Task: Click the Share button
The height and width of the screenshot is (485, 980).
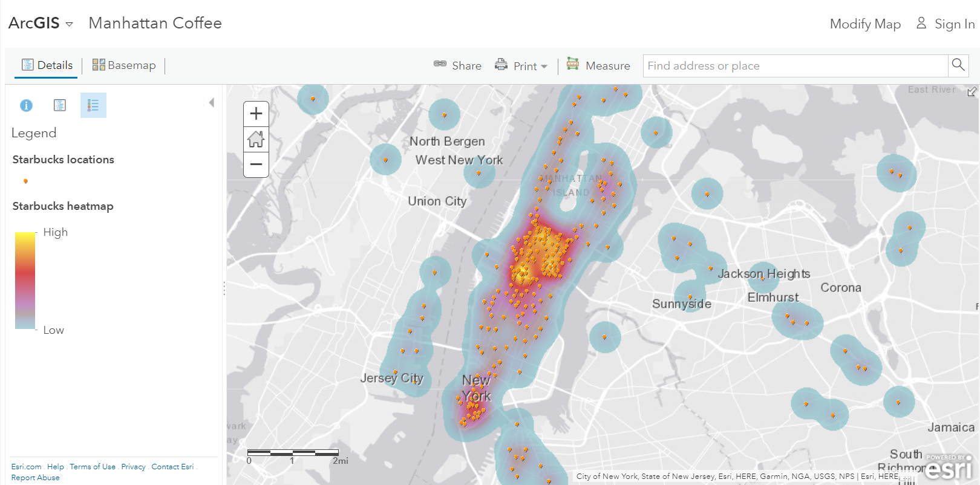Action: [457, 65]
